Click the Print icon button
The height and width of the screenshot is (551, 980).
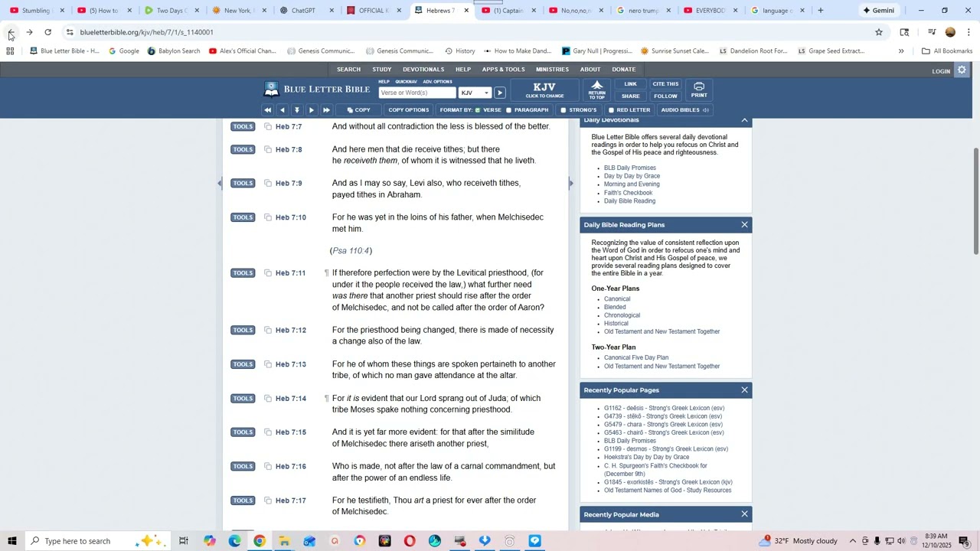pyautogui.click(x=699, y=90)
